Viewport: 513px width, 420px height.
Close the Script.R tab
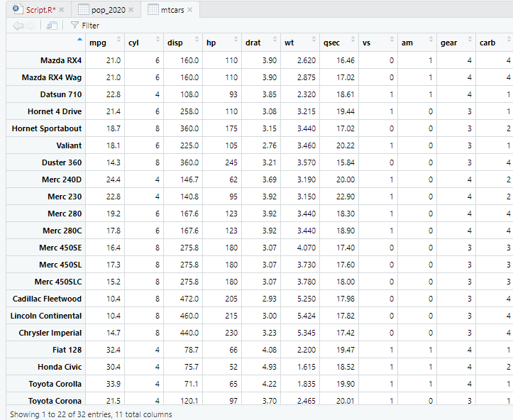coord(62,10)
